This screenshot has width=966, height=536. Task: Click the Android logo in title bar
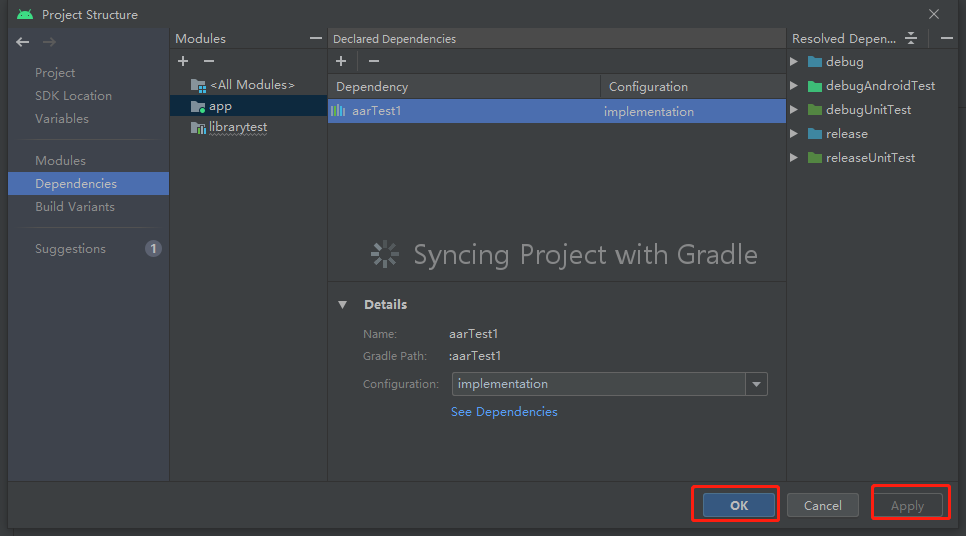(x=25, y=14)
